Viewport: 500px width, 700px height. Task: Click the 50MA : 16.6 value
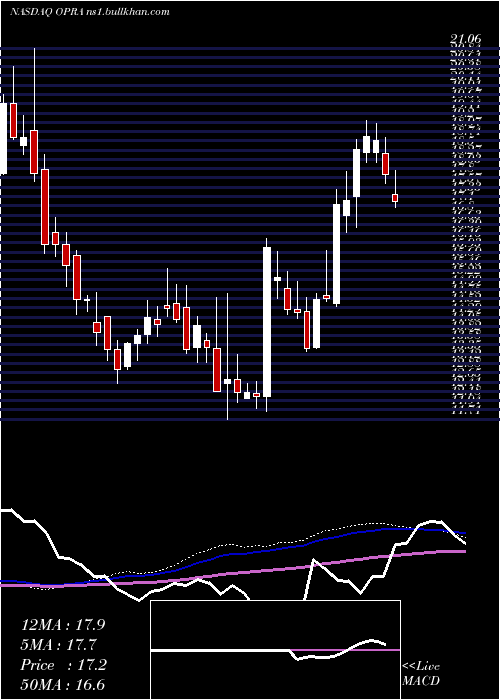[63, 685]
